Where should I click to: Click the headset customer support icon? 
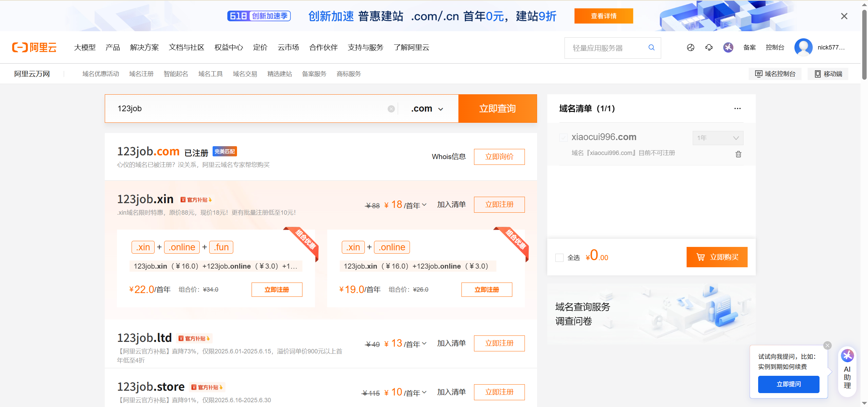click(x=709, y=47)
